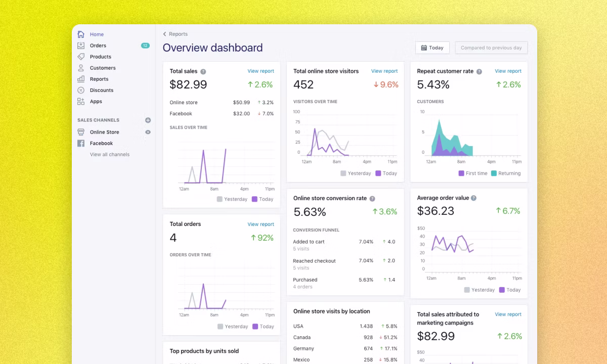Click View all channels link

tap(110, 154)
